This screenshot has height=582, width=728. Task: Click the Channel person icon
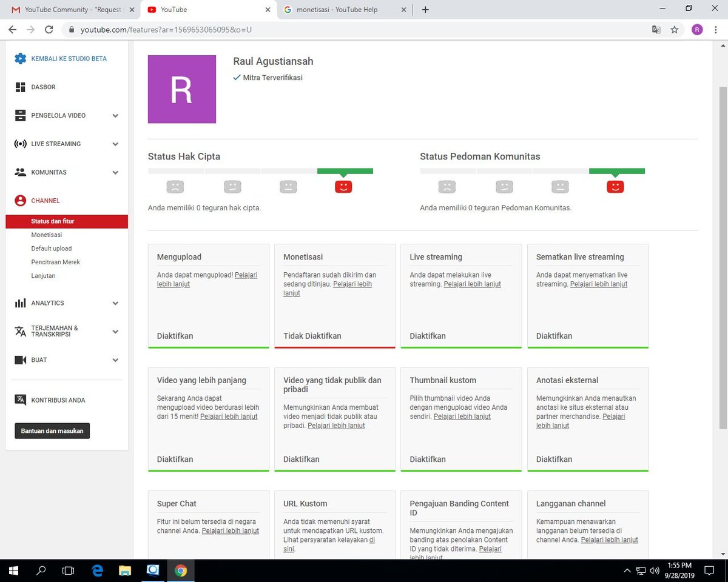pos(21,201)
